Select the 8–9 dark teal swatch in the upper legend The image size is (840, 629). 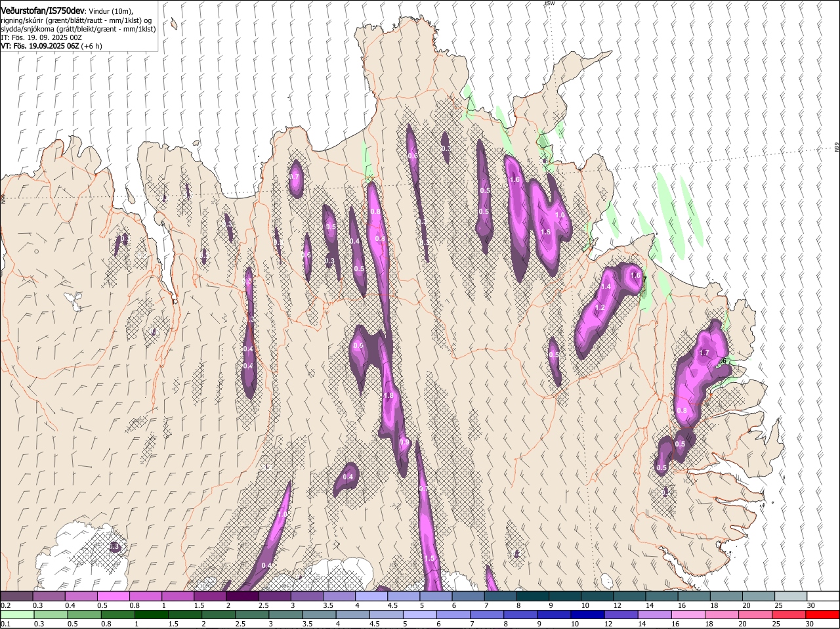[x=532, y=596]
